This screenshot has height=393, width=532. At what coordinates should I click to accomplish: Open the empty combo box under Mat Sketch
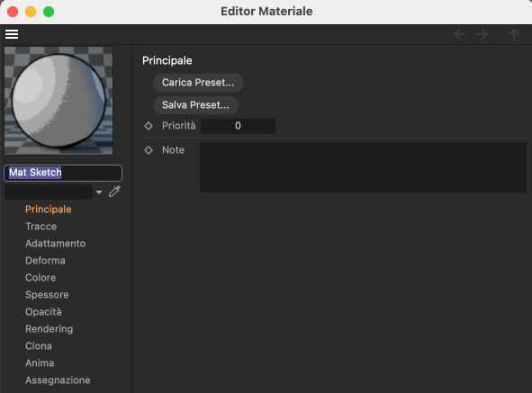[49, 192]
